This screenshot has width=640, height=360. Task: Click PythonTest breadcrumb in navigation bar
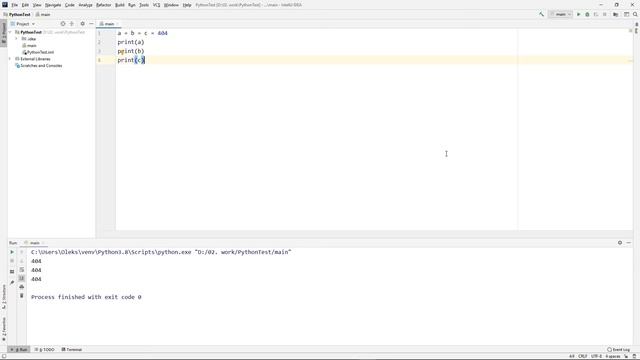[17, 14]
